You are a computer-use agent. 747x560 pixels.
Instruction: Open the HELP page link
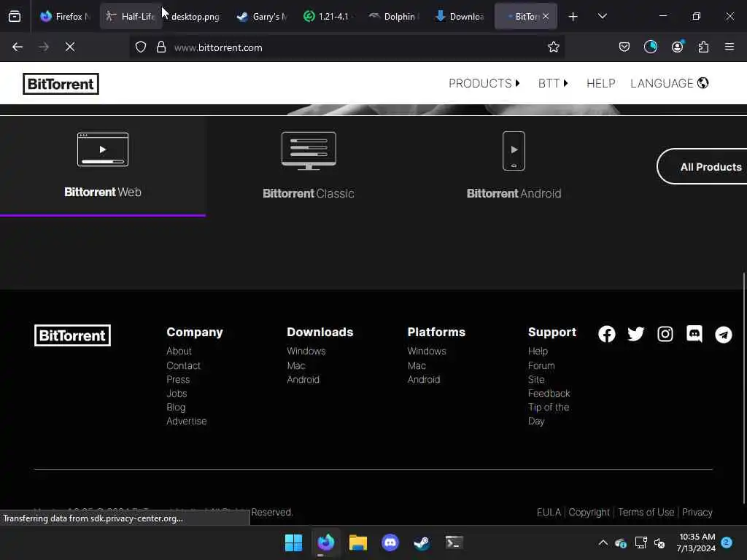point(601,83)
